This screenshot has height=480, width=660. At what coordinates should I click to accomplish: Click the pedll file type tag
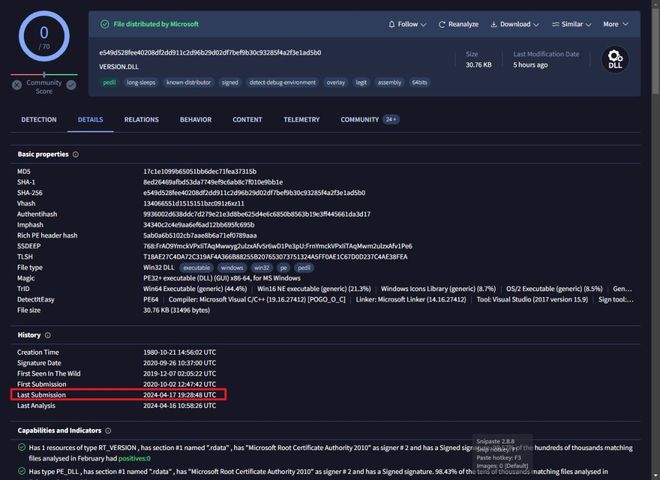tap(304, 268)
